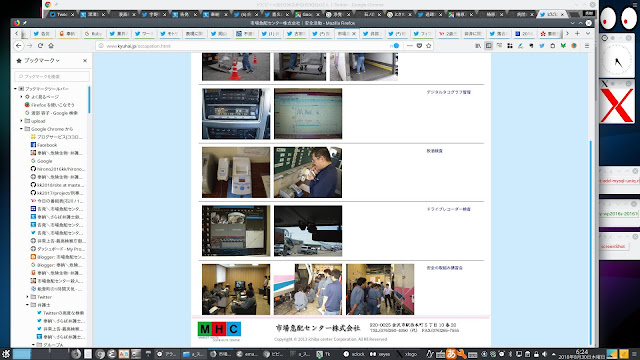This screenshot has height=360, width=640.
Task: Click the Japanese input あ tray icon
Action: [x=451, y=354]
